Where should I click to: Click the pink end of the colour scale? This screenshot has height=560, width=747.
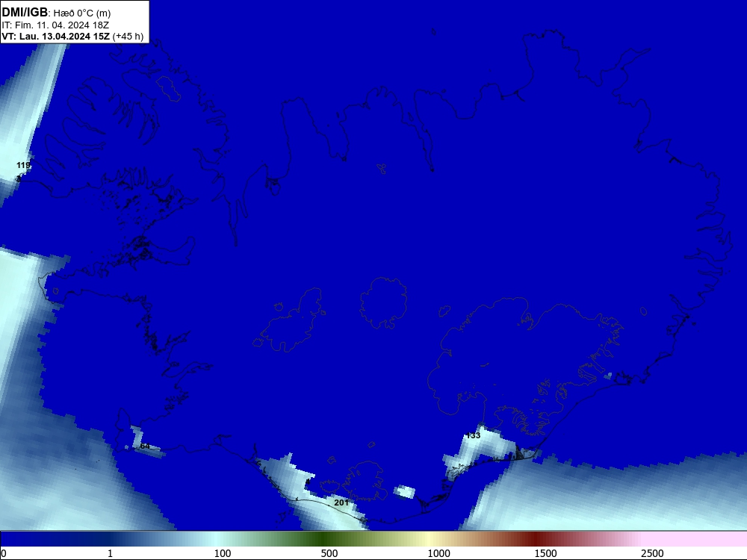pos(695,539)
